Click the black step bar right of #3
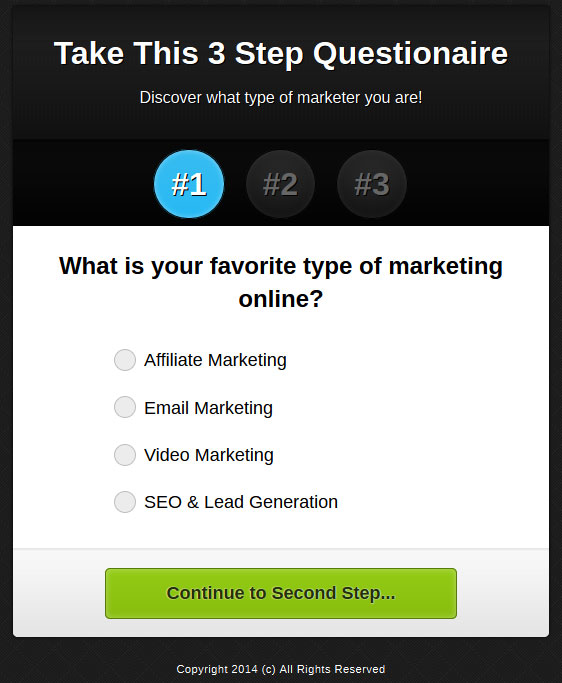 [x=477, y=183]
